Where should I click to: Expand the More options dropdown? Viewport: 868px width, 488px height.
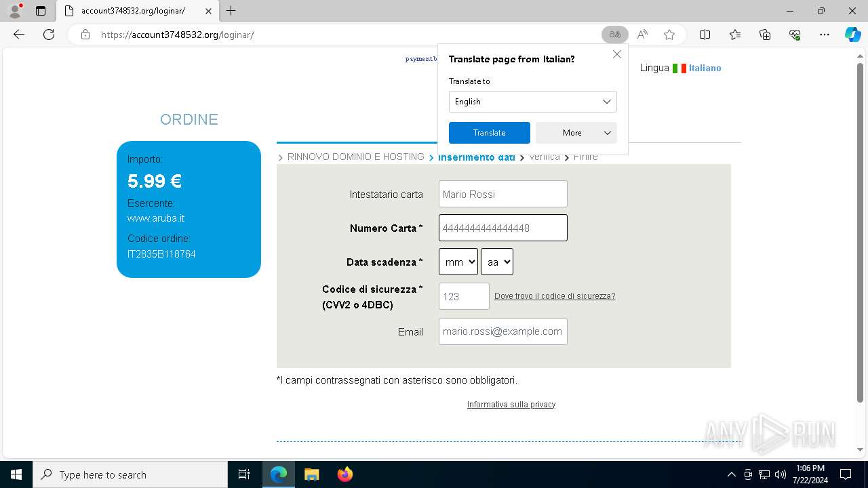[x=576, y=133]
